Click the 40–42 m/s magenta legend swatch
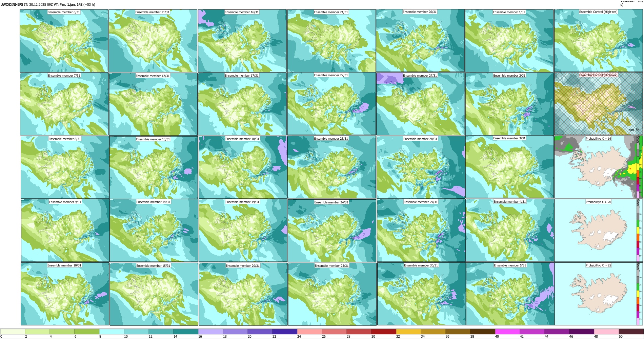This screenshot has width=644, height=339. click(507, 332)
